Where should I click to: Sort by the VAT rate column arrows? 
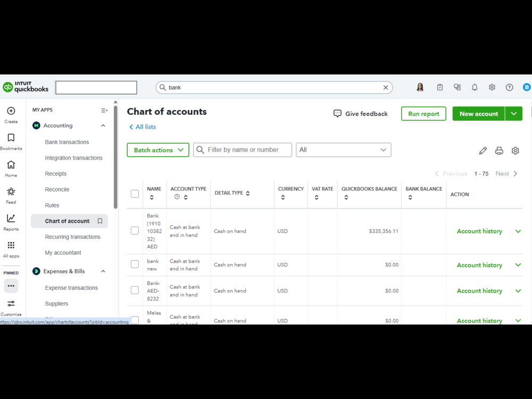[316, 197]
